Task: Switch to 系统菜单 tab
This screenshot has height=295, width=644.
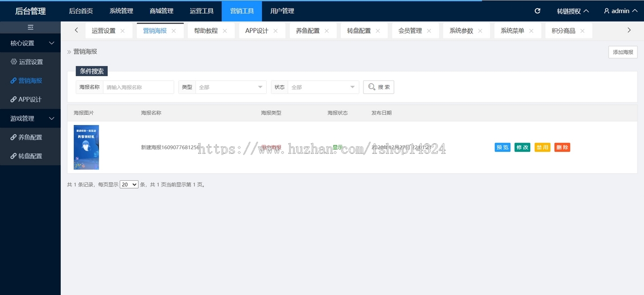Action: [x=513, y=31]
